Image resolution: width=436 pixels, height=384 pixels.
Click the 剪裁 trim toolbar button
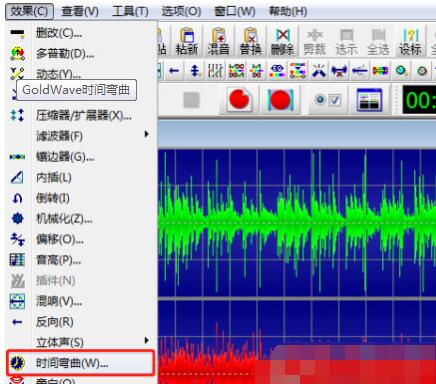click(x=314, y=41)
